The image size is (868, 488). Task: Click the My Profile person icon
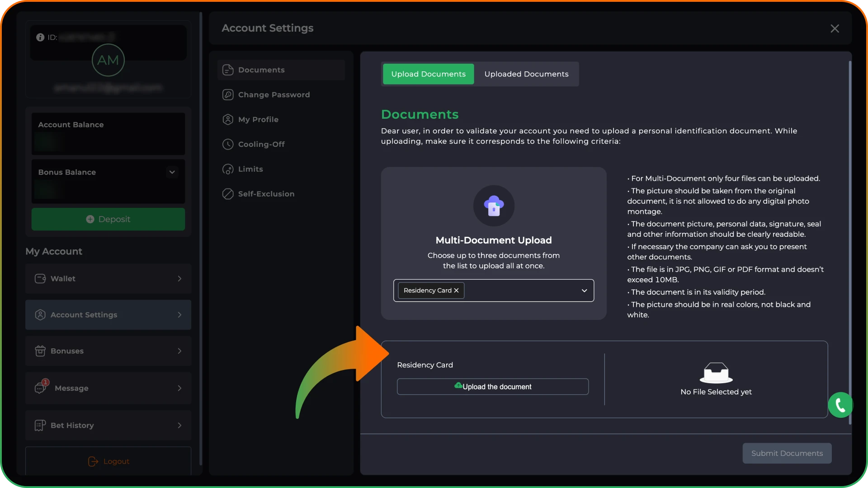tap(228, 120)
